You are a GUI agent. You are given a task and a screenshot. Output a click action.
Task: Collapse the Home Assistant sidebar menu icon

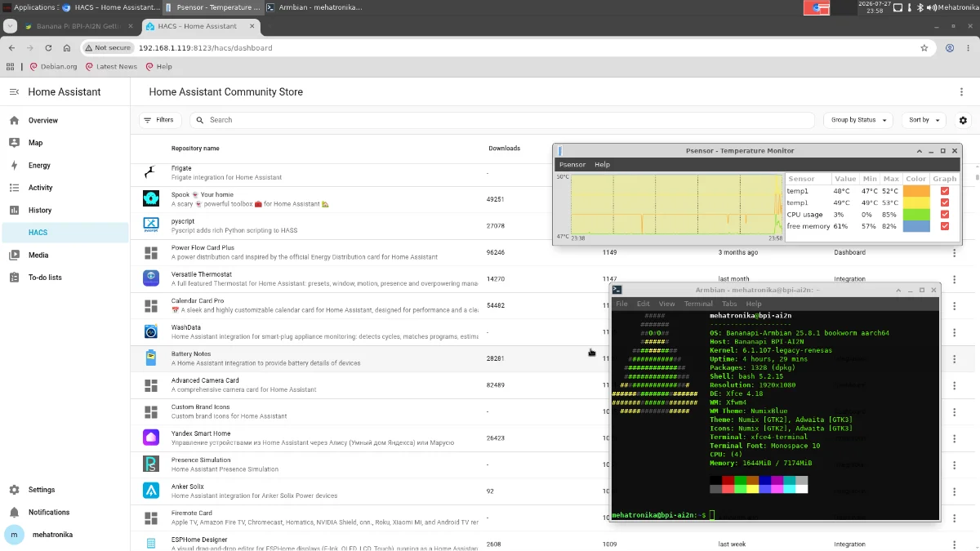[x=14, y=92]
